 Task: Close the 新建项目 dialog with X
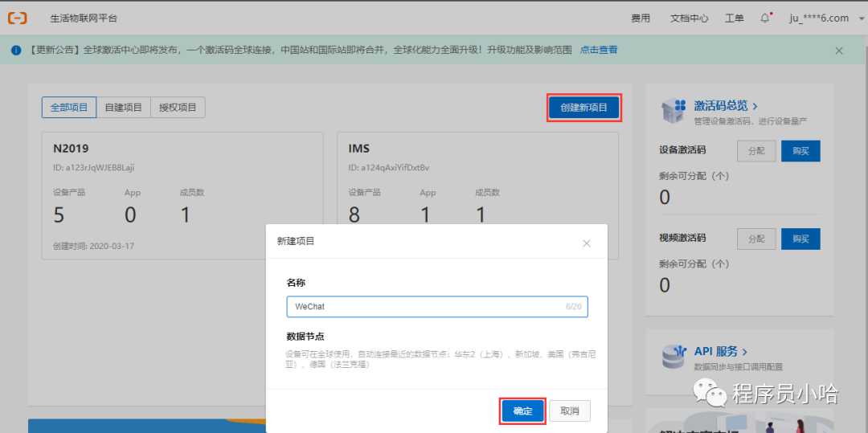587,243
